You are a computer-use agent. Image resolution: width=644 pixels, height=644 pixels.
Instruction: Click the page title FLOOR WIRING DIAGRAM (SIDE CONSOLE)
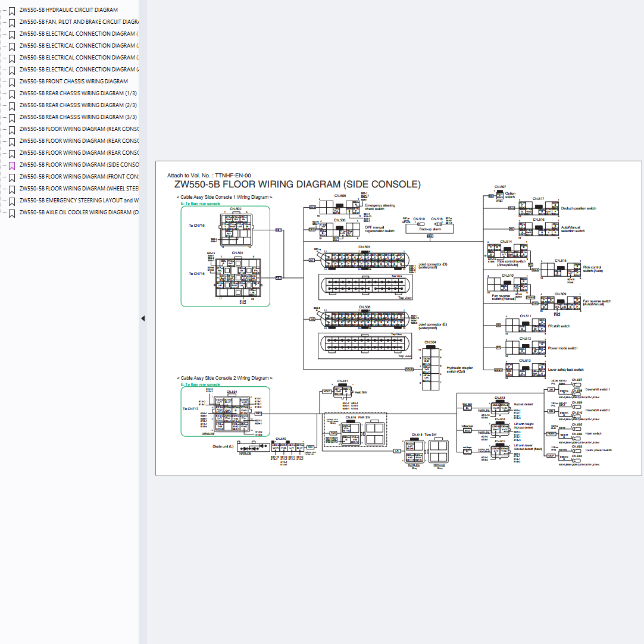[298, 185]
